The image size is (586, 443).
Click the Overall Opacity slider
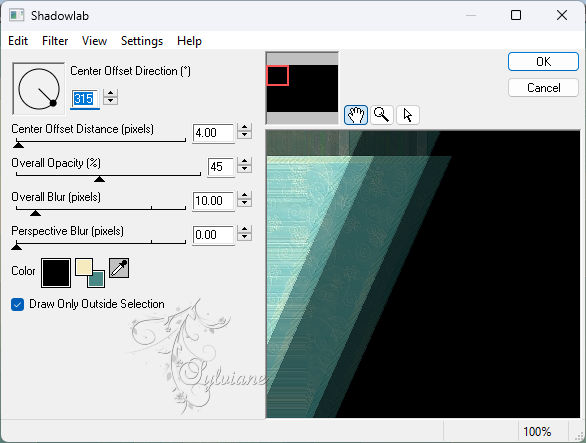coord(108,176)
